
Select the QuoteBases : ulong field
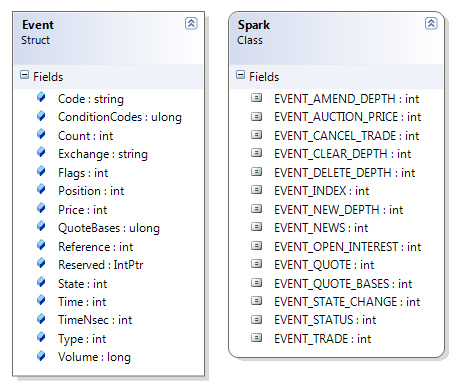[x=109, y=228]
